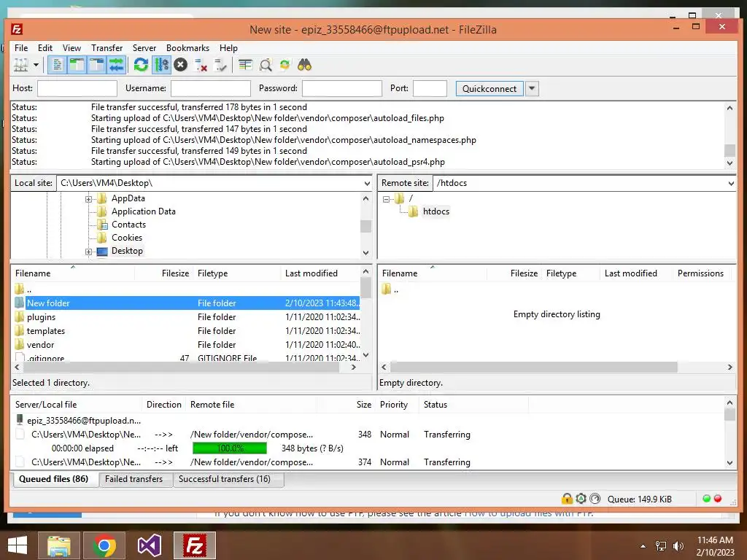
Task: Open the View menu
Action: click(72, 48)
